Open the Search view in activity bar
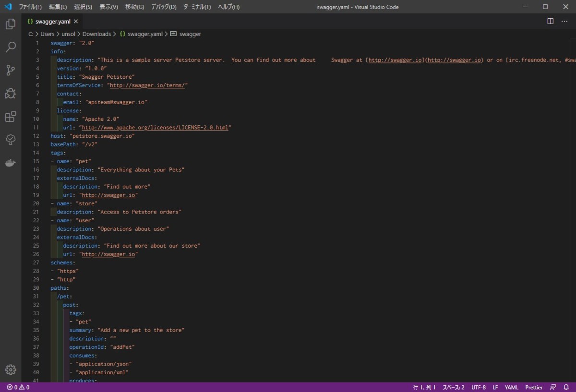Image resolution: width=576 pixels, height=392 pixels. click(11, 47)
